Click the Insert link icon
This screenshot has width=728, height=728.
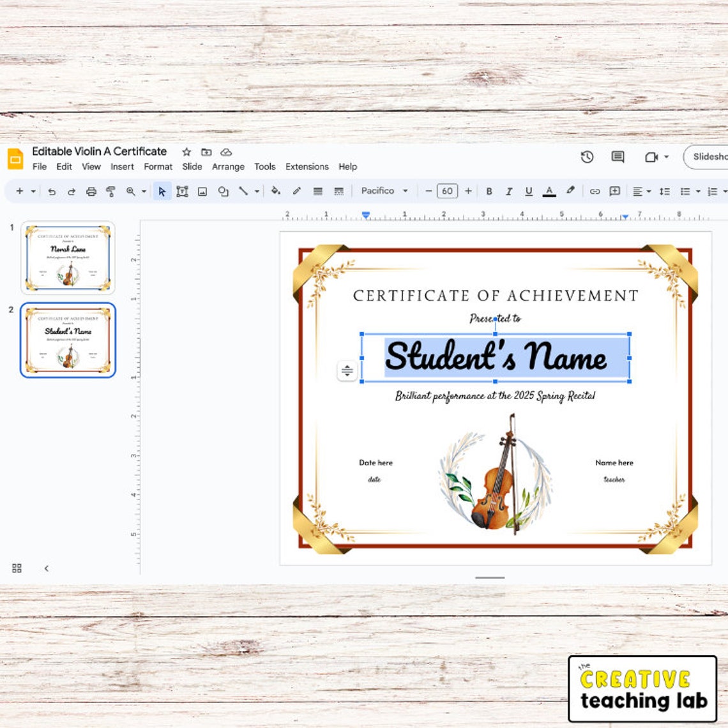point(593,191)
